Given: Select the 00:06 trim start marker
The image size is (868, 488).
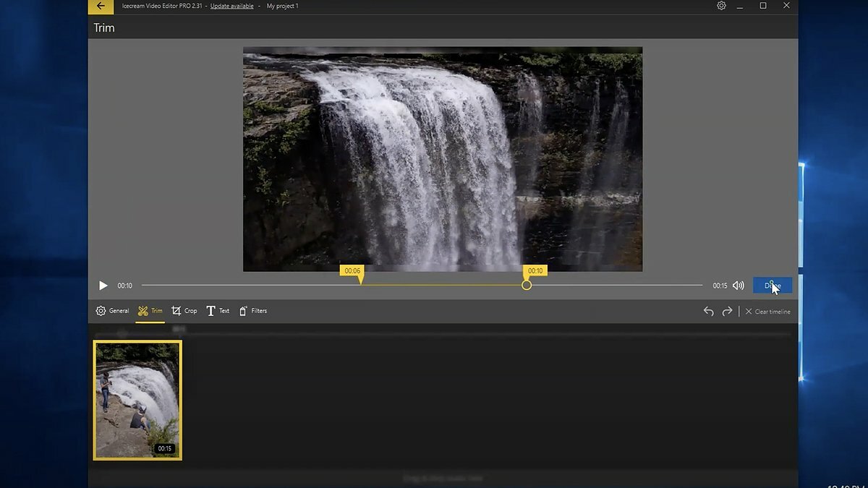Looking at the screenshot, I should click(352, 273).
